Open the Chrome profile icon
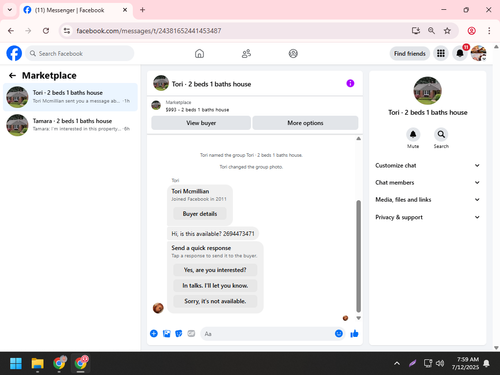The height and width of the screenshot is (375, 500). pos(471,31)
